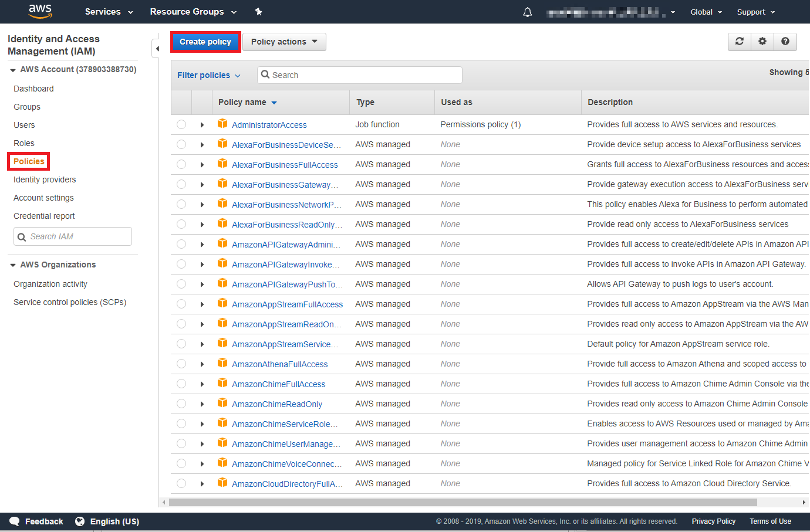Open Roles in IAM sidebar
The height and width of the screenshot is (532, 810).
(x=24, y=143)
